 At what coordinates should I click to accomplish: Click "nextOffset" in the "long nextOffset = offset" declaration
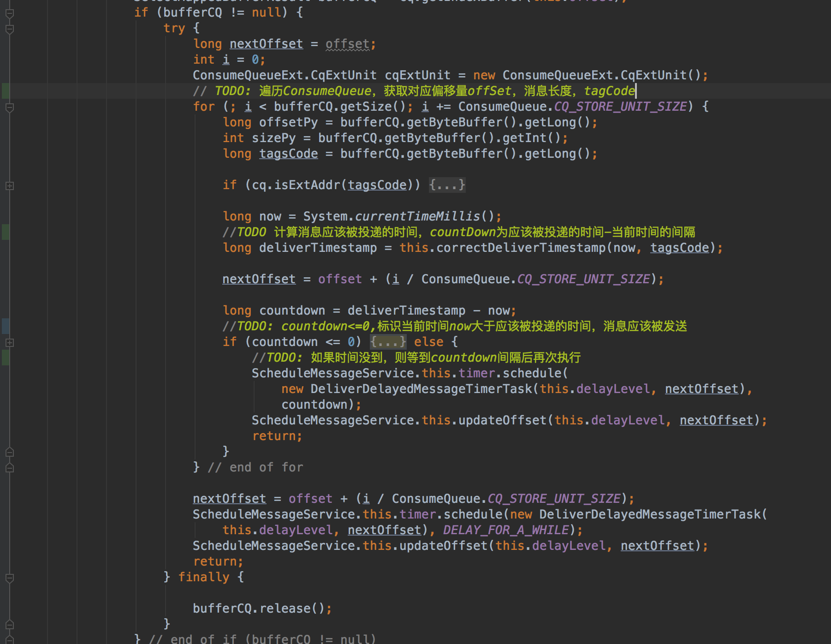tap(267, 44)
